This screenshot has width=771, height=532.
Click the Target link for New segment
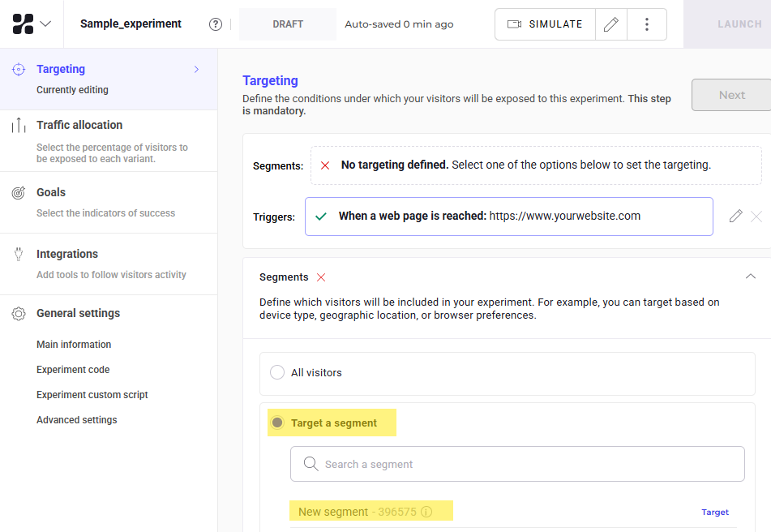coord(714,512)
